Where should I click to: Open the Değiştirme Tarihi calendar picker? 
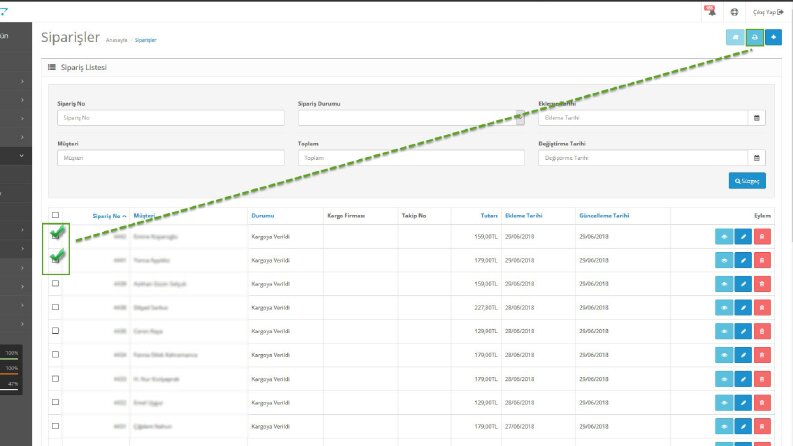757,158
